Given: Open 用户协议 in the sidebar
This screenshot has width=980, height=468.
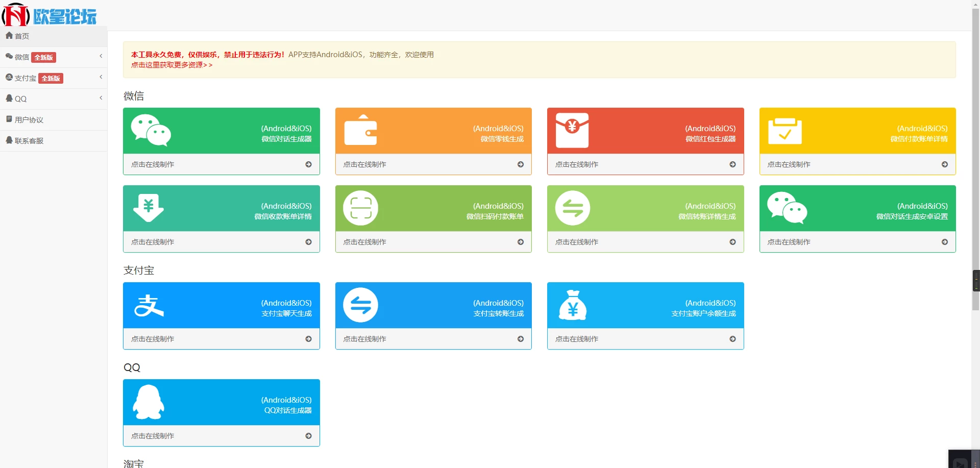Looking at the screenshot, I should point(29,120).
